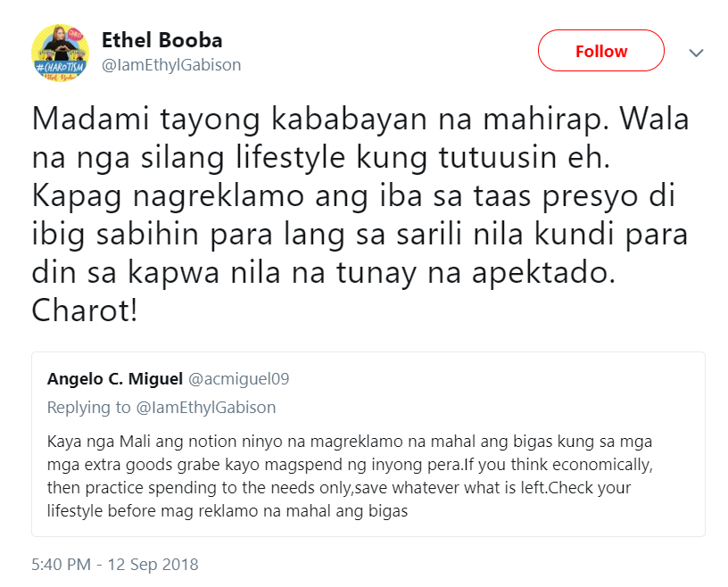728x587 pixels.
Task: Open the @IamEthylGabison mention in quoted reply
Action: pos(206,408)
